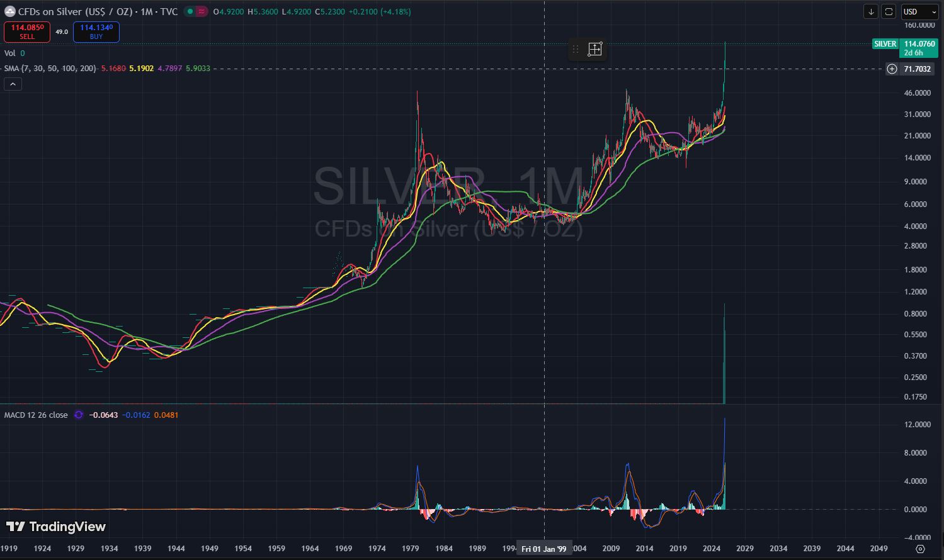Click the open price value O4.9200
944x560 pixels.
pyautogui.click(x=229, y=11)
